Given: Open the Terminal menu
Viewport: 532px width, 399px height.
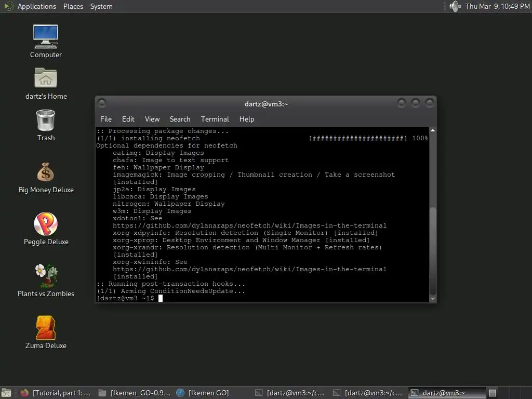Looking at the screenshot, I should [x=215, y=119].
